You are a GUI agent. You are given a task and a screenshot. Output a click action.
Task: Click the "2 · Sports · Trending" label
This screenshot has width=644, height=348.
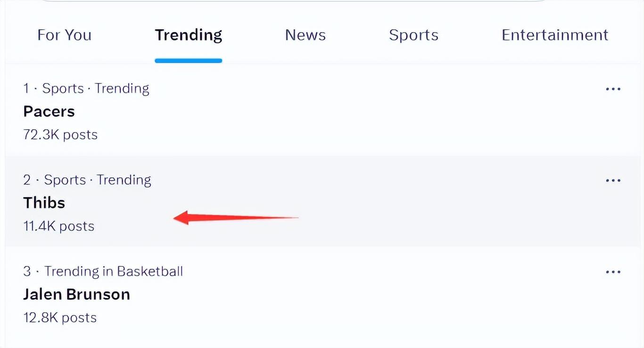click(x=87, y=180)
